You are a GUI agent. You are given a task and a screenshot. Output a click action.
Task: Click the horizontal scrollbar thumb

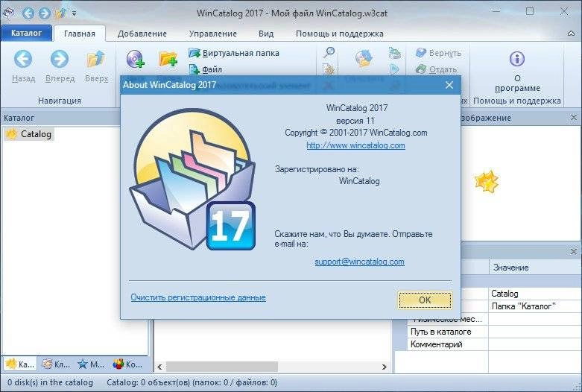coord(221,367)
